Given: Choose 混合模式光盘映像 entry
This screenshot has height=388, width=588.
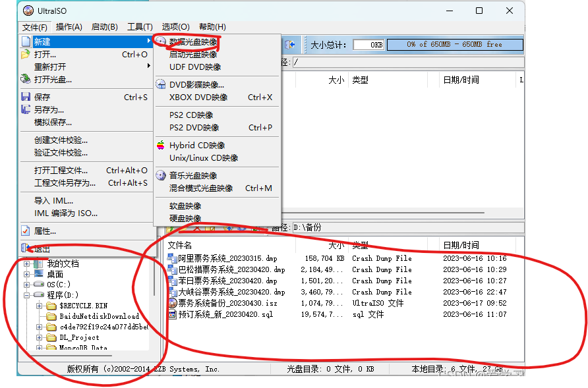Looking at the screenshot, I should click(217, 188).
